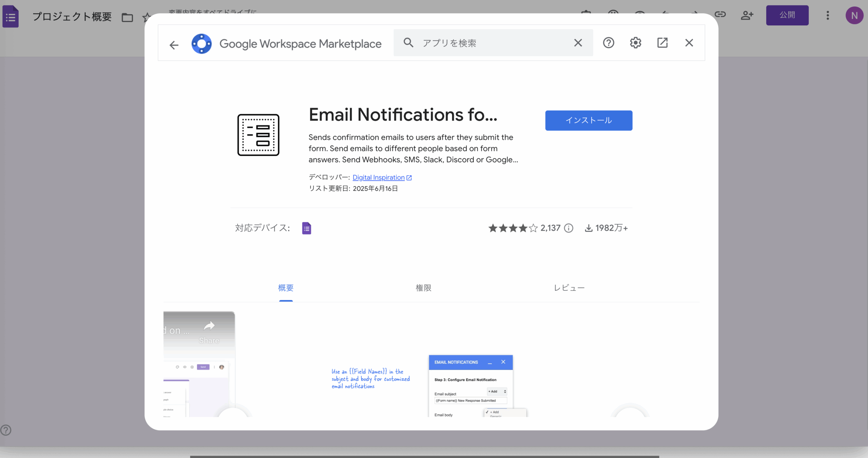Select the 概要 tab

[286, 288]
